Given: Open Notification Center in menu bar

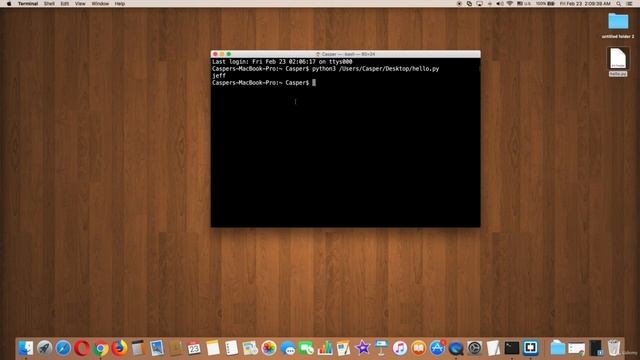Looking at the screenshot, I should (630, 3).
